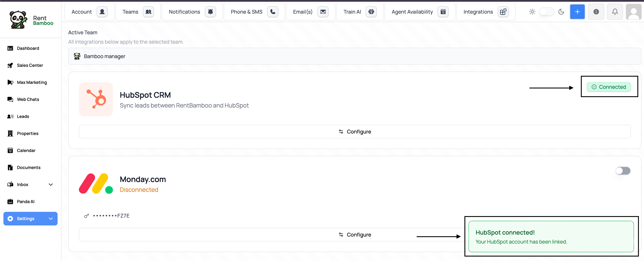Click the Integrations puzzle icon
644x261 pixels.
(x=503, y=12)
